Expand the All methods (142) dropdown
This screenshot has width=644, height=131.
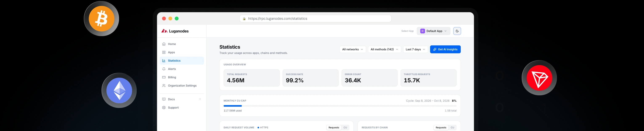(384, 49)
